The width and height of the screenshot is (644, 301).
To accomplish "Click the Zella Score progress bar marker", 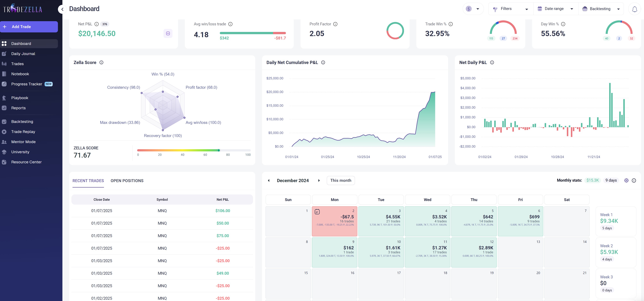I will point(219,150).
